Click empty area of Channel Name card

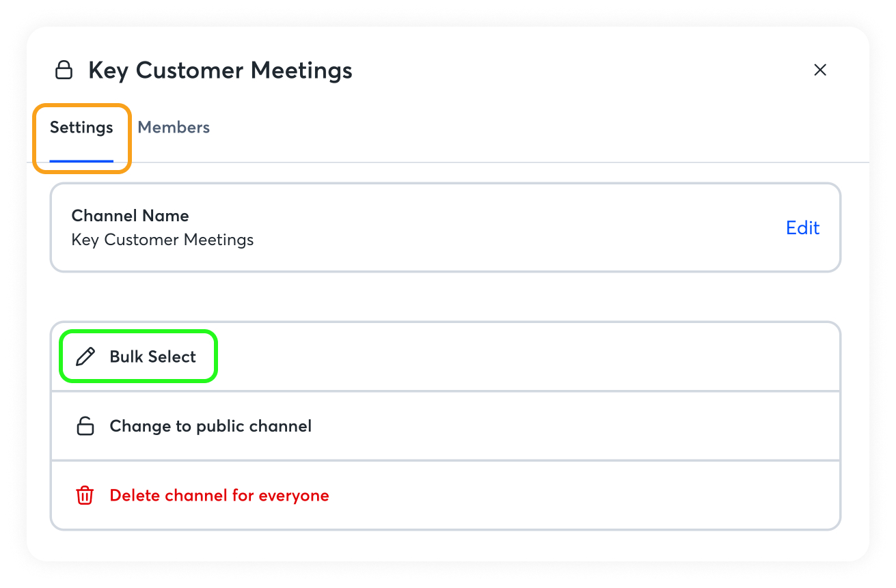pyautogui.click(x=513, y=228)
